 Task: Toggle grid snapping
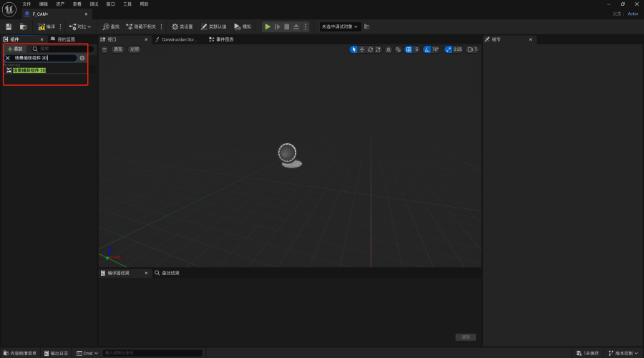pos(409,49)
